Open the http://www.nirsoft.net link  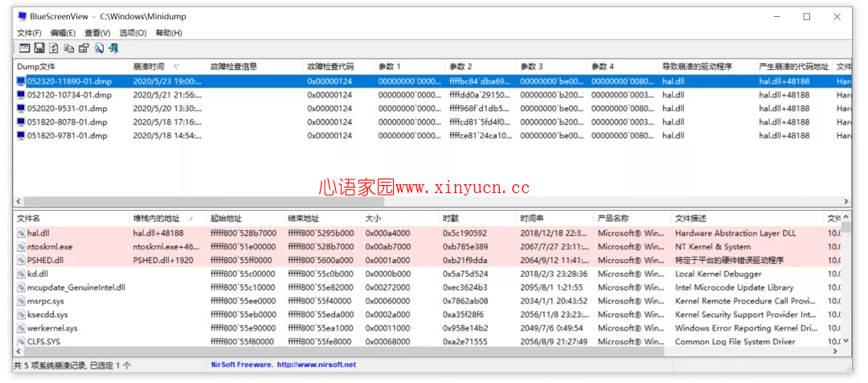pos(316,364)
